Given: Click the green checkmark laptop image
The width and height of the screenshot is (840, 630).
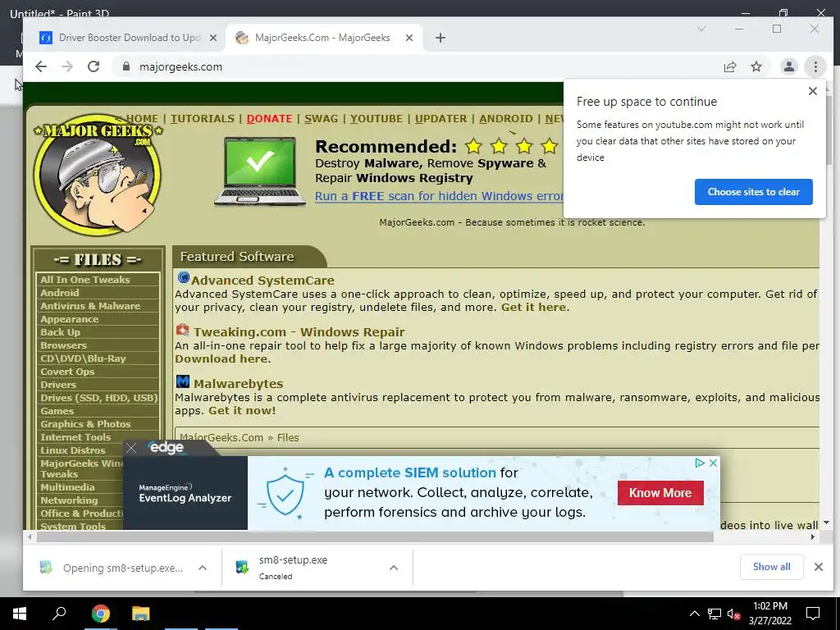Looking at the screenshot, I should pyautogui.click(x=259, y=171).
